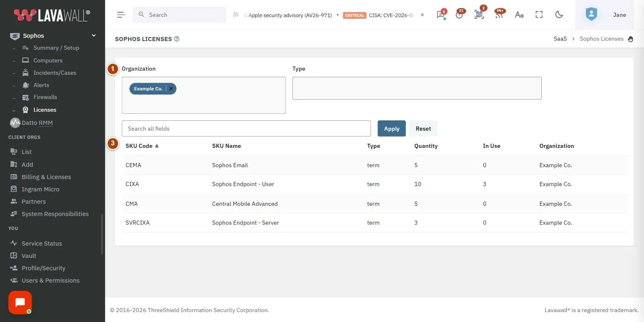Click the Lavawall logo

click(x=52, y=15)
